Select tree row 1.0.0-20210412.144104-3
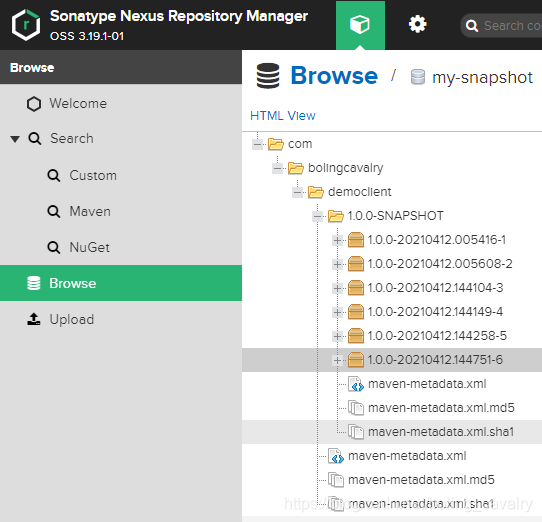This screenshot has height=522, width=542. [x=392, y=288]
